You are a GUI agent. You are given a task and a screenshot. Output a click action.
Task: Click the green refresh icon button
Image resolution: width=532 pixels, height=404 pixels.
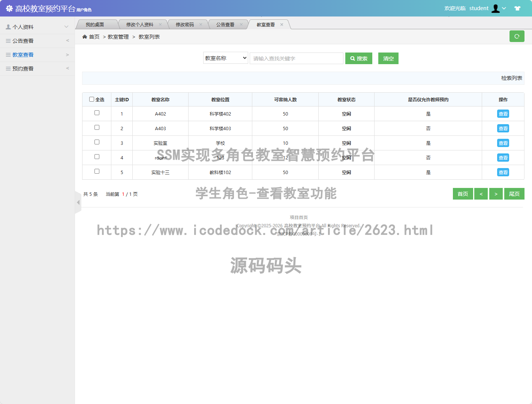click(517, 36)
